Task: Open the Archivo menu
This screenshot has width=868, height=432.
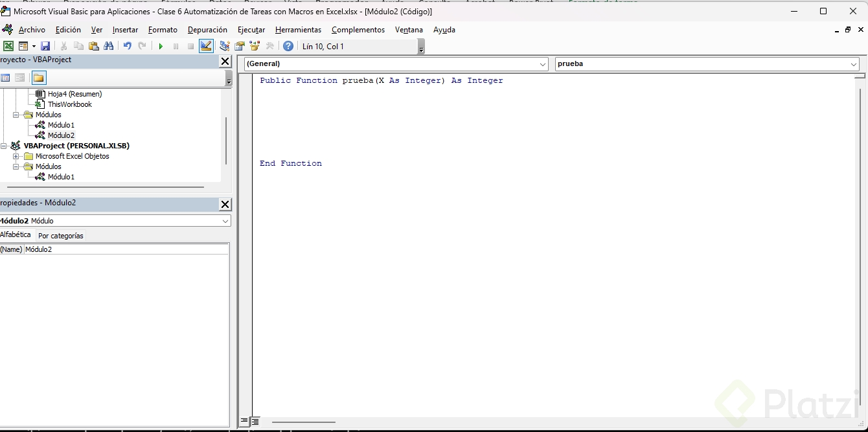Action: point(32,30)
